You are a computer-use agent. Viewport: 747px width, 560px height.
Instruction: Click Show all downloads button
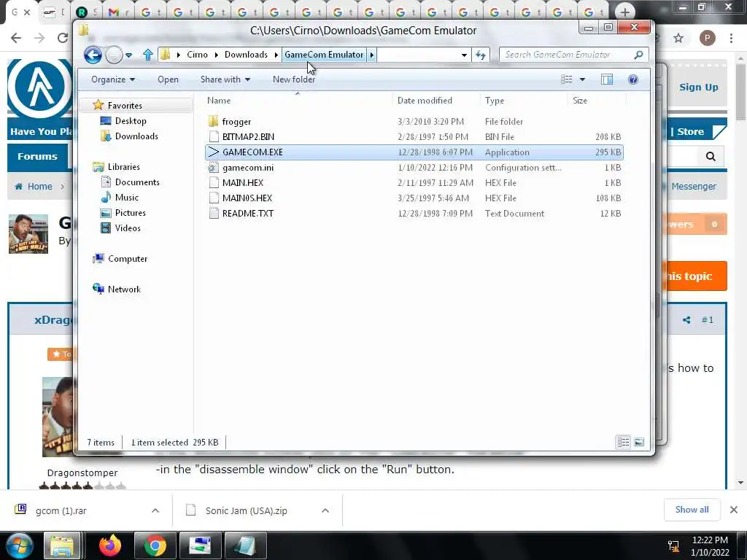[x=692, y=510]
